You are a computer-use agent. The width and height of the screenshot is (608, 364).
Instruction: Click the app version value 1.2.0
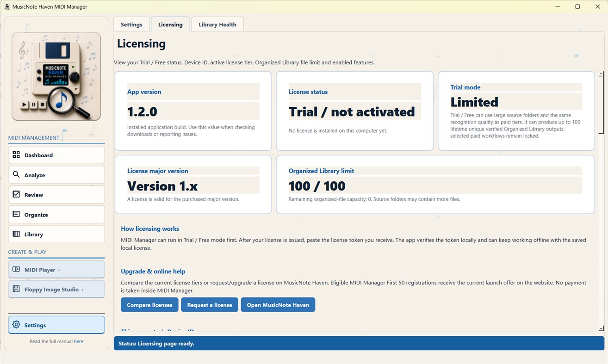143,112
